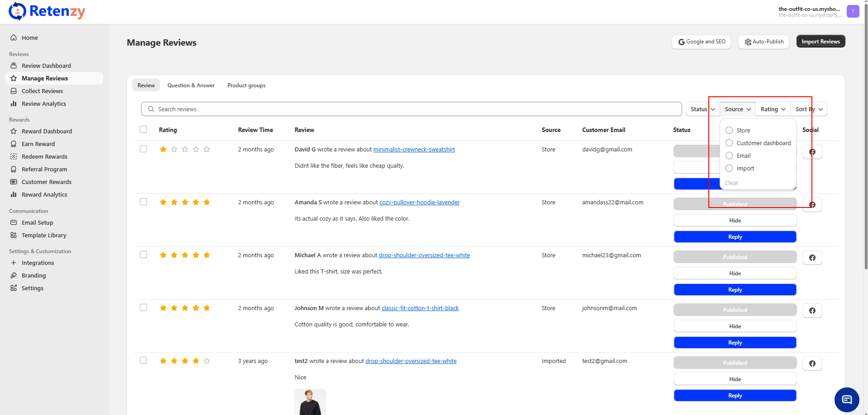868x415 pixels.
Task: Expand the Status filter dropdown
Action: point(702,109)
